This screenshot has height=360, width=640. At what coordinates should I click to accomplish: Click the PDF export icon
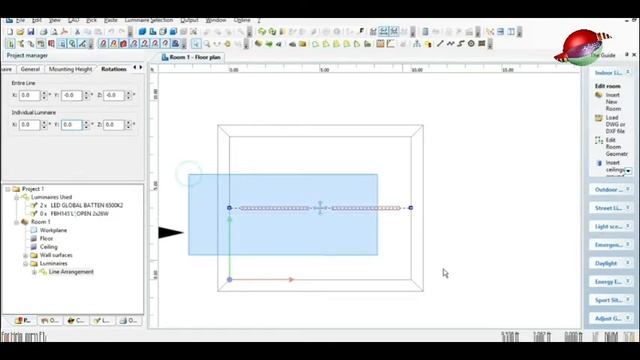pos(64,32)
